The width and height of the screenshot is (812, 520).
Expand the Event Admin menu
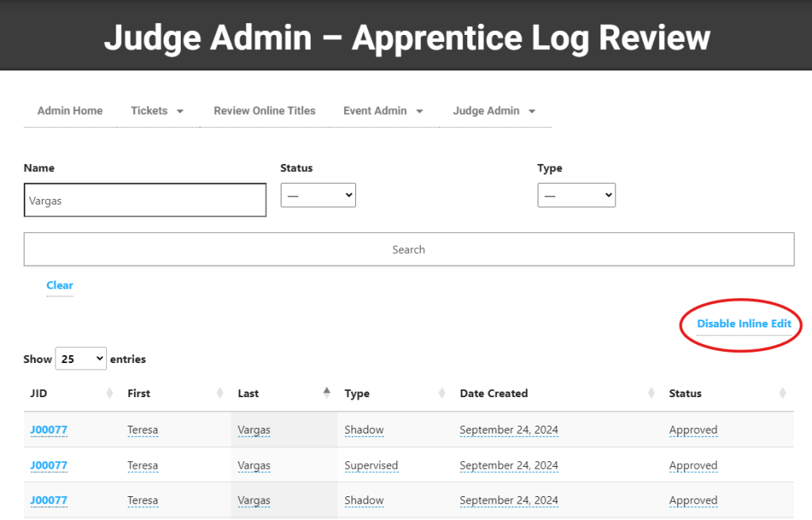[x=383, y=111]
